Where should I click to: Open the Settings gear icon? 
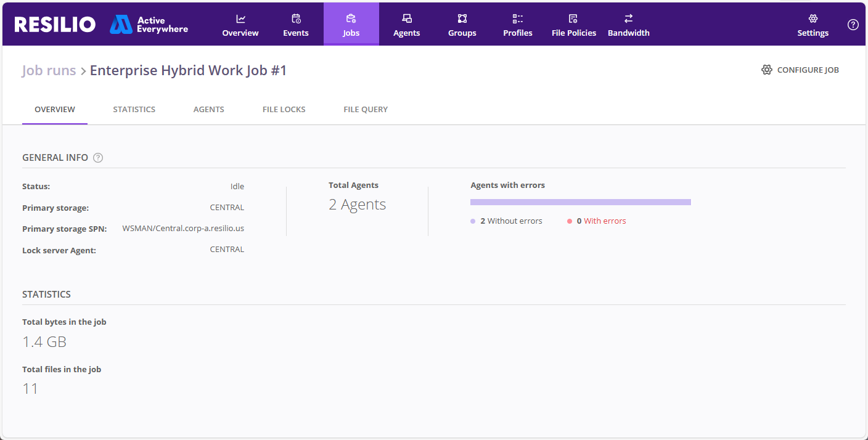[x=813, y=18]
